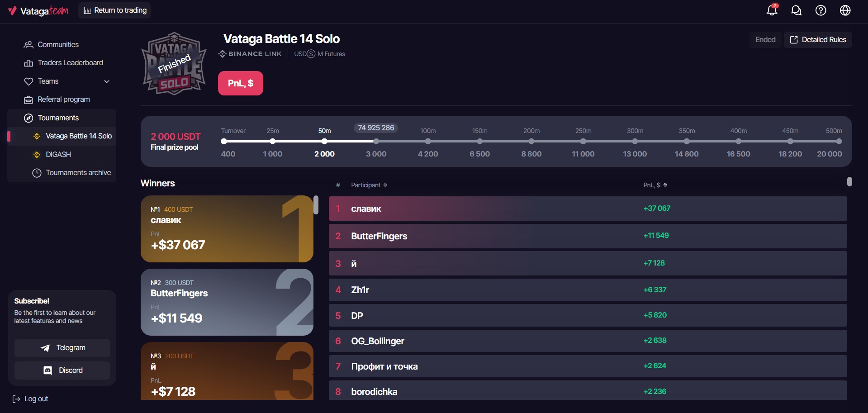Click the Telegram paper plane icon
This screenshot has width=868, height=413.
[x=45, y=348]
